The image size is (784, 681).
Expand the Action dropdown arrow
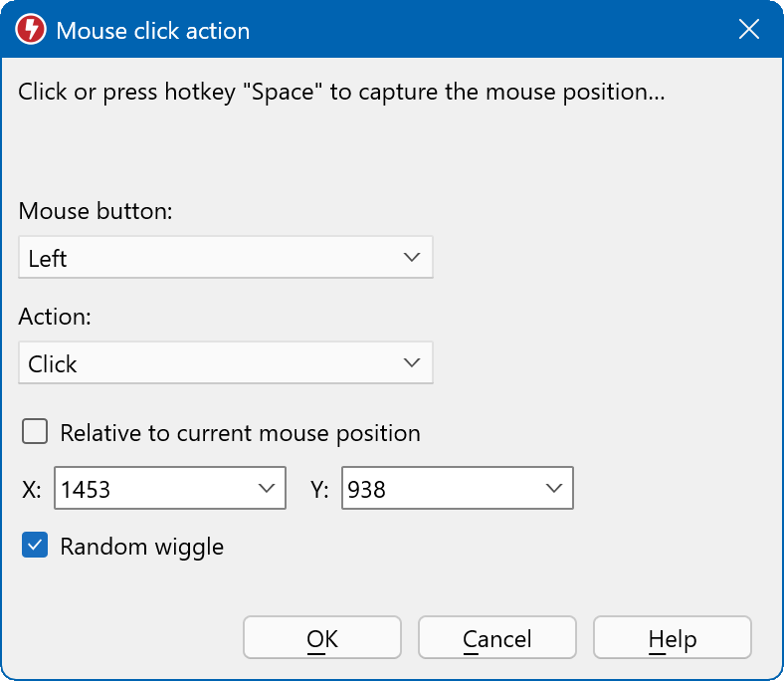pos(412,363)
